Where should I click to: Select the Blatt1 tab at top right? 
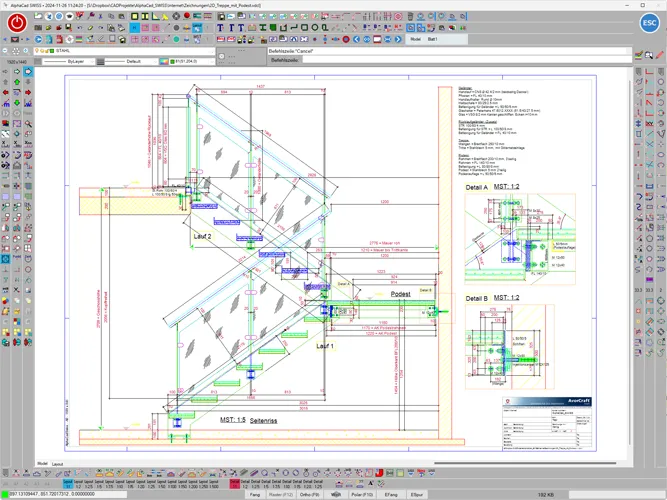433,39
